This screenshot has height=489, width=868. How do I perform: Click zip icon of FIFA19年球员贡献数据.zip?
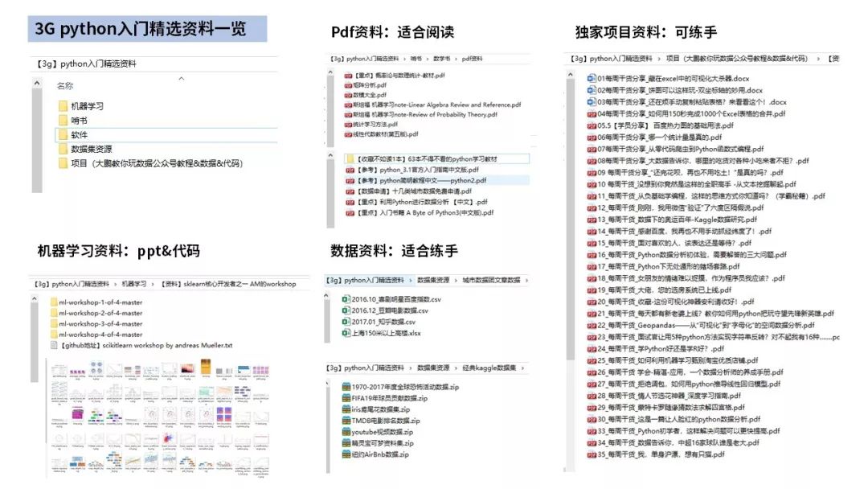pyautogui.click(x=346, y=398)
